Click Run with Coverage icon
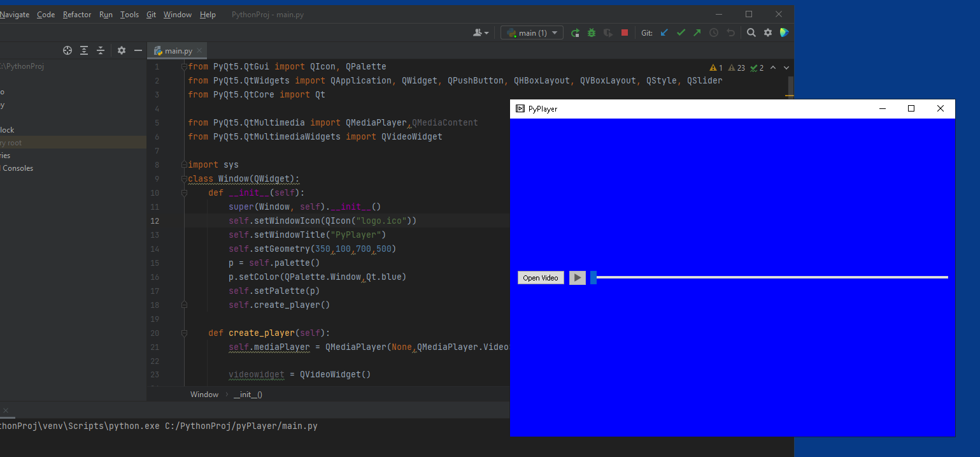 608,33
